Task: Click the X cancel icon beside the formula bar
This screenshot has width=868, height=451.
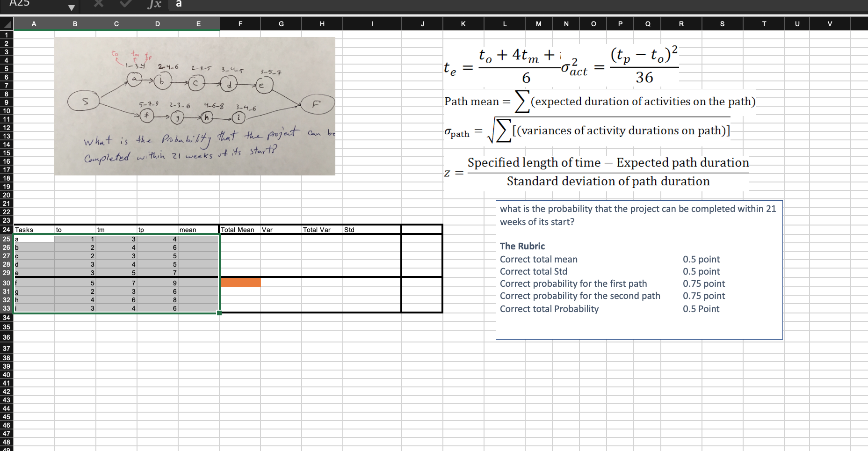Action: click(x=98, y=5)
